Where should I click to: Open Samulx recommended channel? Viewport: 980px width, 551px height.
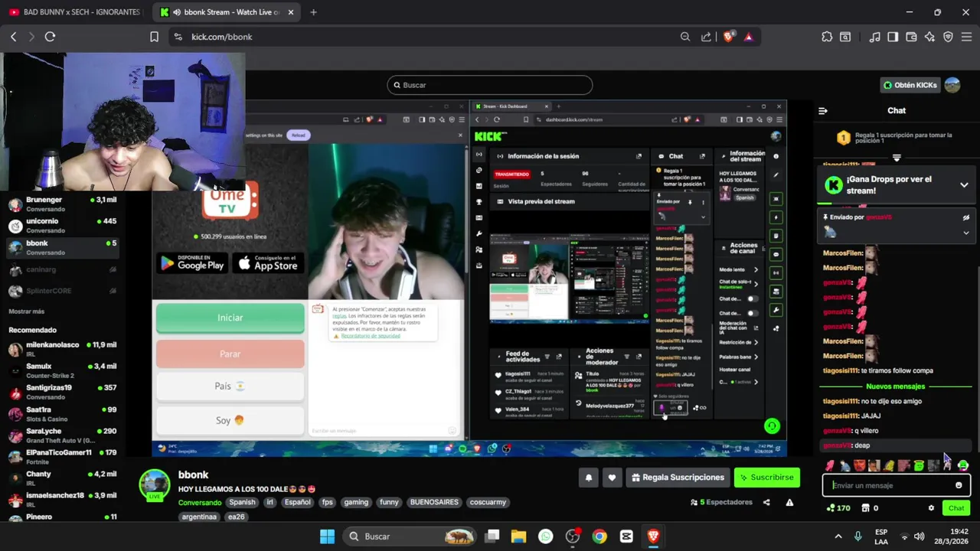[63, 371]
